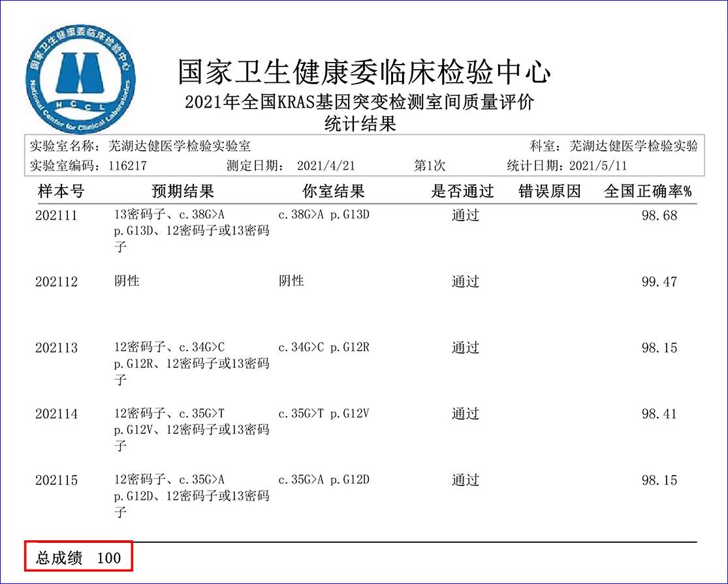This screenshot has height=584, width=728.
Task: Click 通过 status for sample 202112
Action: tap(466, 282)
